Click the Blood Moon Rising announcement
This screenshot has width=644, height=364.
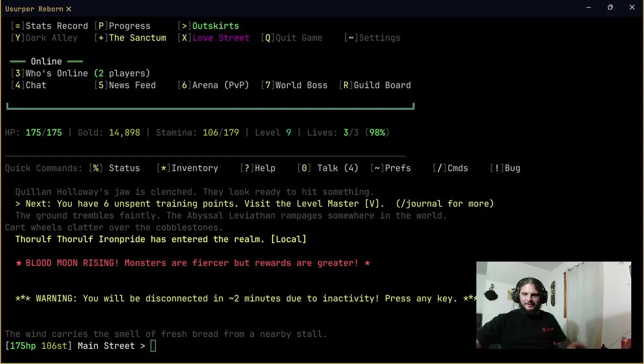pos(192,263)
